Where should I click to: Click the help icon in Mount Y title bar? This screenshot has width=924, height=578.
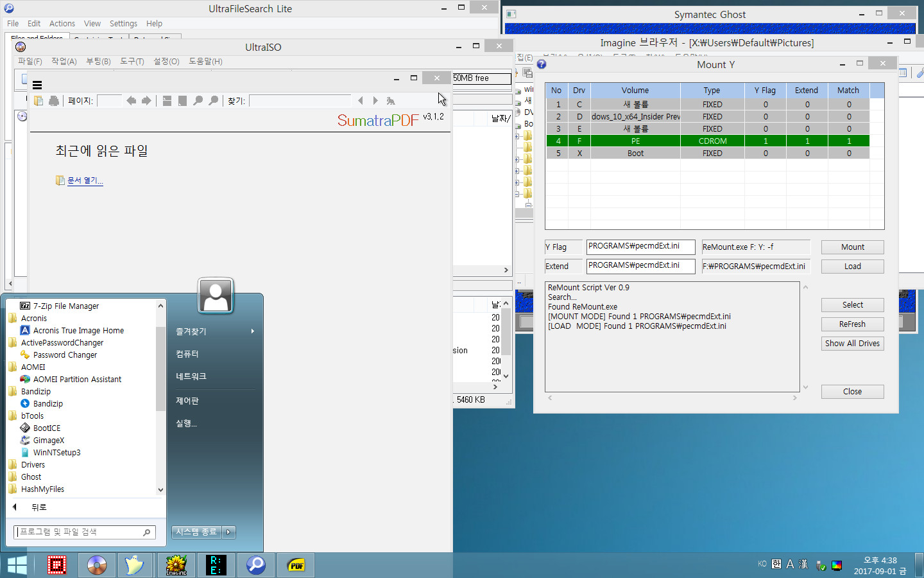(x=542, y=64)
